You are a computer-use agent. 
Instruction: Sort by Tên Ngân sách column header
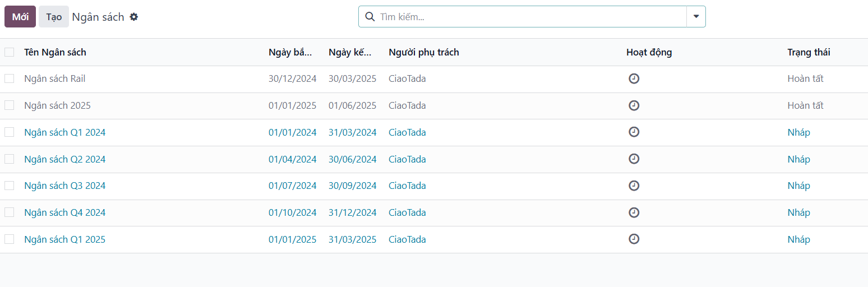55,52
